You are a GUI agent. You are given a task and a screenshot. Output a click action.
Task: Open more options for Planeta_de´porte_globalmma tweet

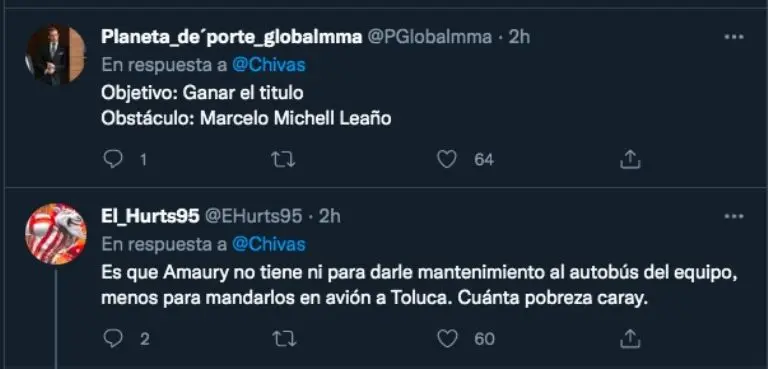tap(733, 37)
